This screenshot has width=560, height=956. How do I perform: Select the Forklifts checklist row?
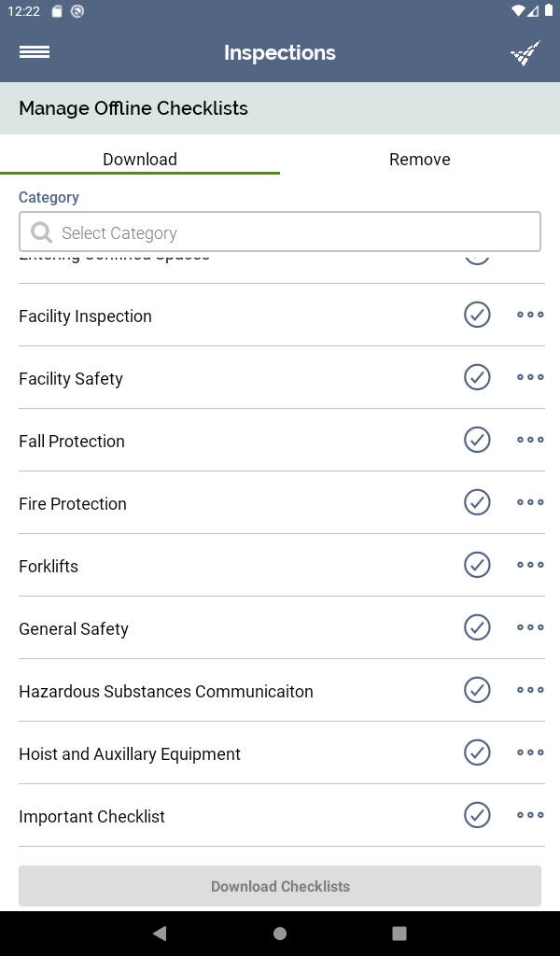[282, 565]
